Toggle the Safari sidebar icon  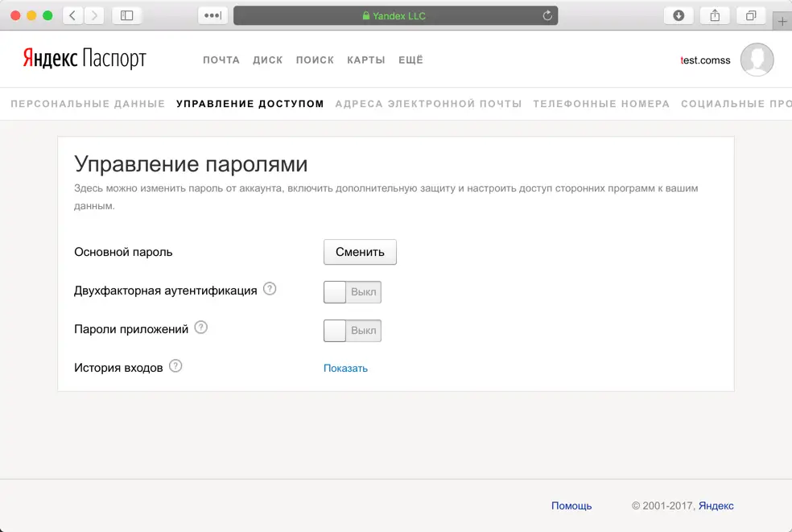126,15
